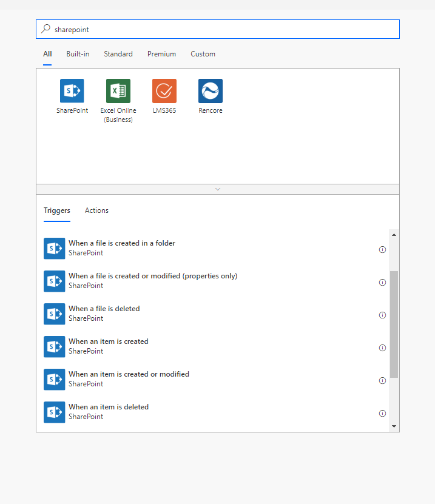Select the SharePoint connector icon
The image size is (435, 504).
click(x=72, y=91)
